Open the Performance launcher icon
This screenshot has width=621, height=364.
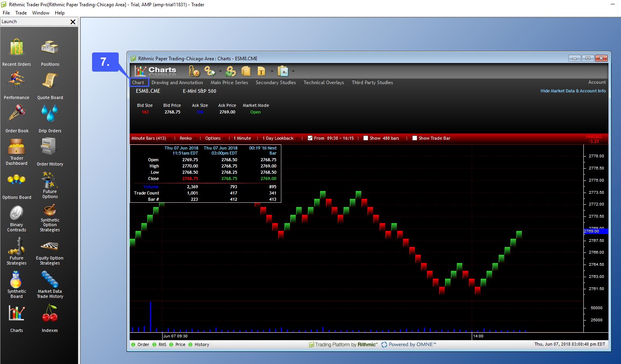pyautogui.click(x=16, y=81)
